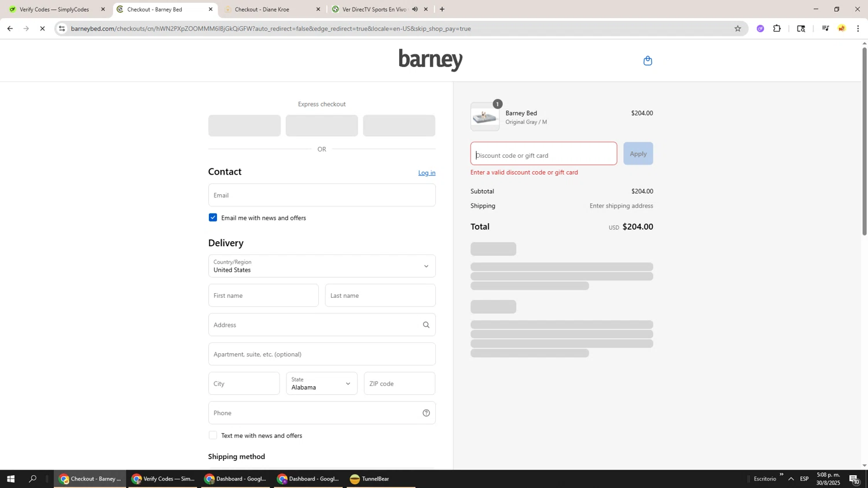This screenshot has height=488, width=868.
Task: Click the purple extension icon in toolbar
Action: point(760,28)
